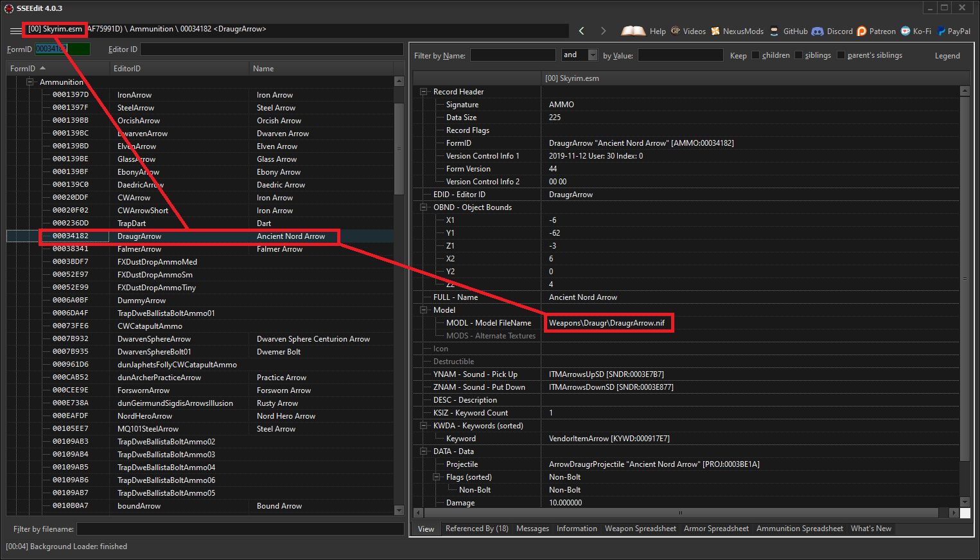The image size is (980, 560).
Task: Open the Videos link
Action: 688,31
